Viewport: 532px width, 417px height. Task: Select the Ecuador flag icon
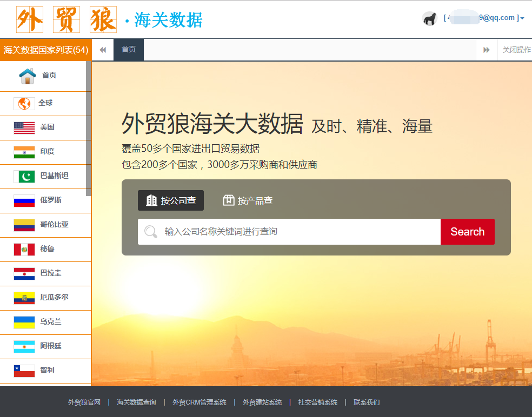[24, 298]
